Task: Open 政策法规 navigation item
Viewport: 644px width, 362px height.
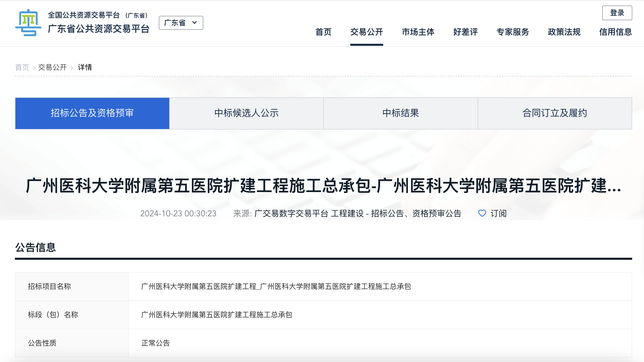Action: (564, 32)
